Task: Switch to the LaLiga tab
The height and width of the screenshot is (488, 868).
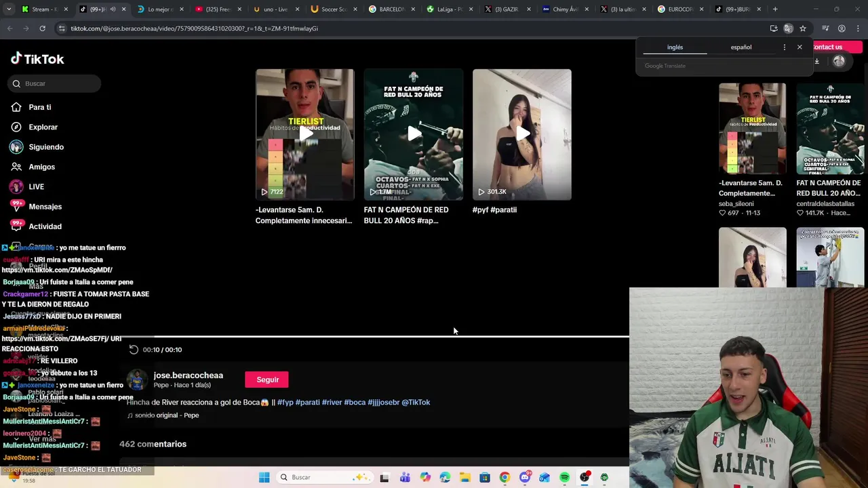Action: 449,9
